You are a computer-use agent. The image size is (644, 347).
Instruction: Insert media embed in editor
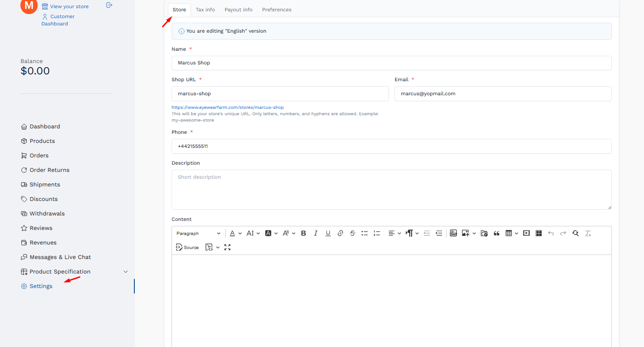click(x=526, y=233)
